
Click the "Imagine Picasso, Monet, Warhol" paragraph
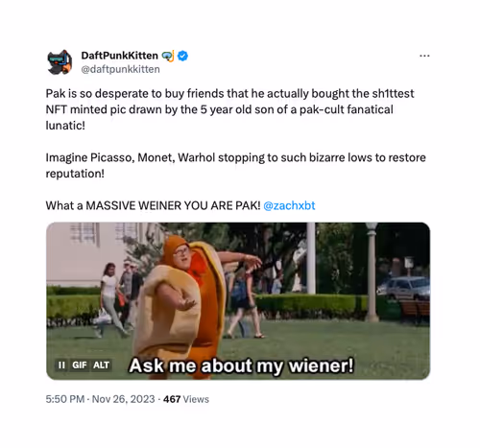click(x=235, y=165)
